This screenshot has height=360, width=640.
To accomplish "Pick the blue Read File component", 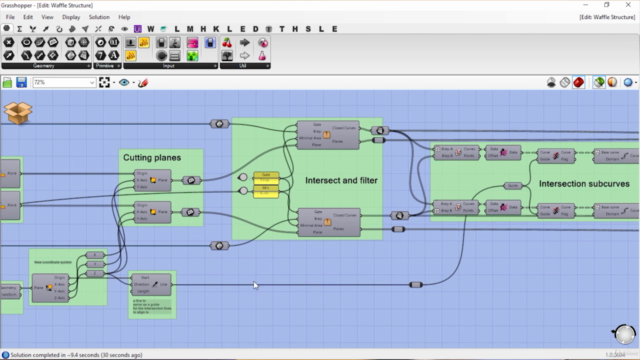I will tap(210, 42).
